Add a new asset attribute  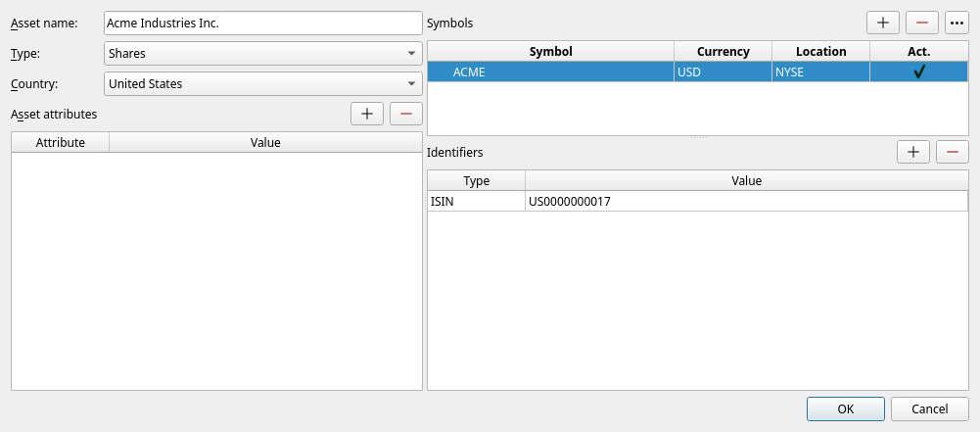click(367, 114)
